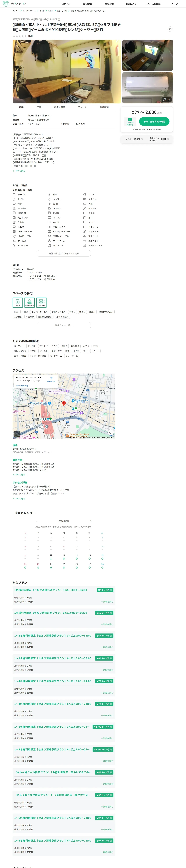The height and width of the screenshot is (868, 186).
Task: Click the 飲酒可 feature icon
Action: [18, 303]
